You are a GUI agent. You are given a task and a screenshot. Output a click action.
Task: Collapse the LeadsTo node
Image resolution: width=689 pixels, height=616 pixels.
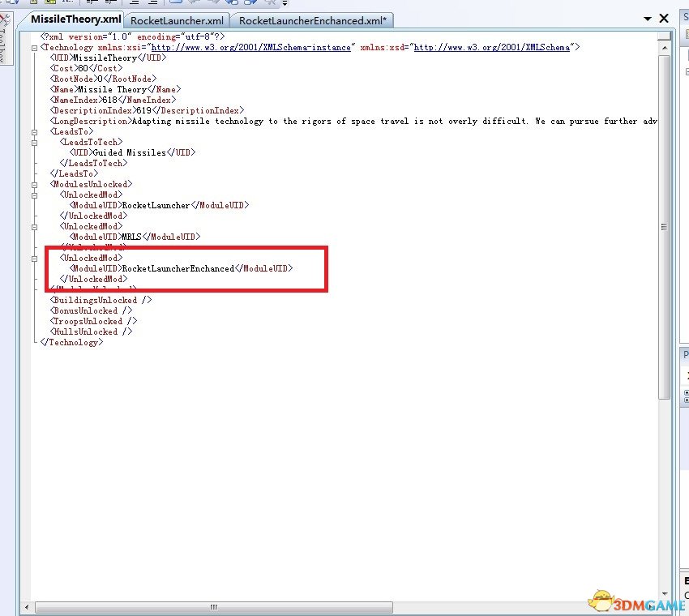tap(34, 132)
